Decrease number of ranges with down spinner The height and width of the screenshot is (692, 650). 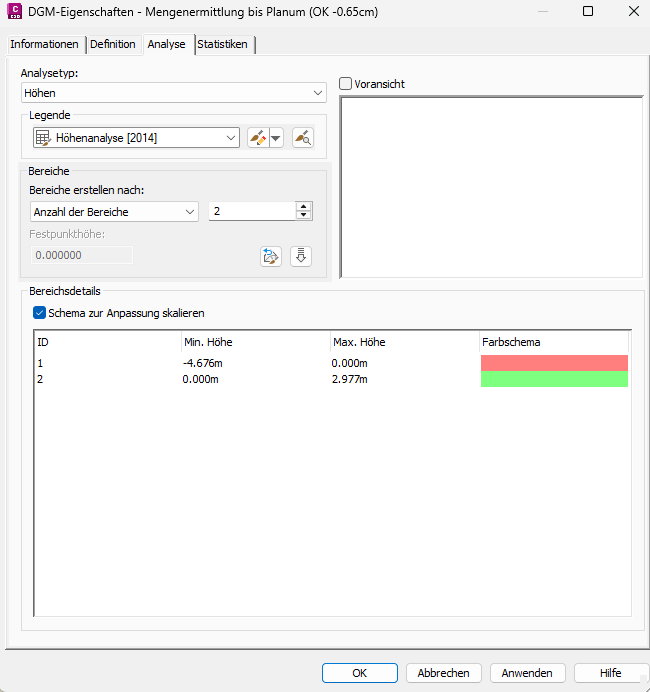pos(304,216)
